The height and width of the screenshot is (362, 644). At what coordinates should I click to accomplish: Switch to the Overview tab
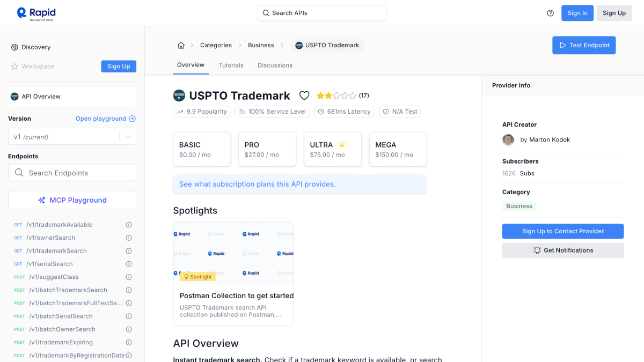(x=191, y=65)
